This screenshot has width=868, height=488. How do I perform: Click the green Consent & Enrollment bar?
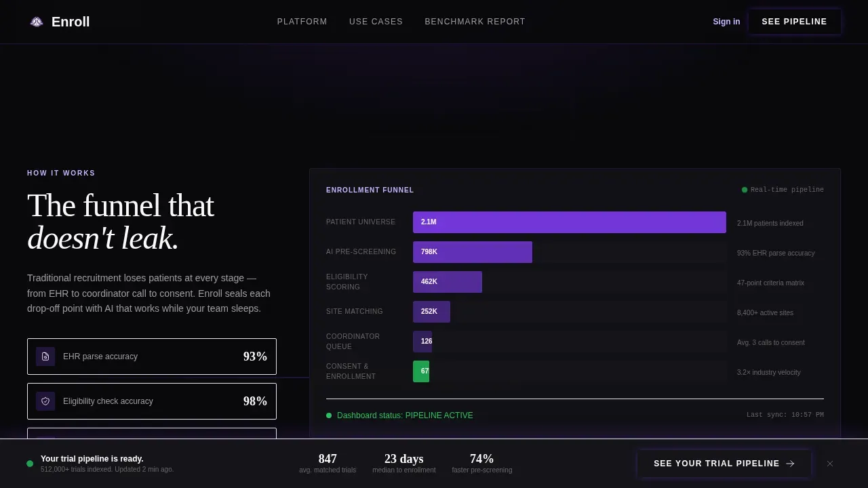pos(421,371)
